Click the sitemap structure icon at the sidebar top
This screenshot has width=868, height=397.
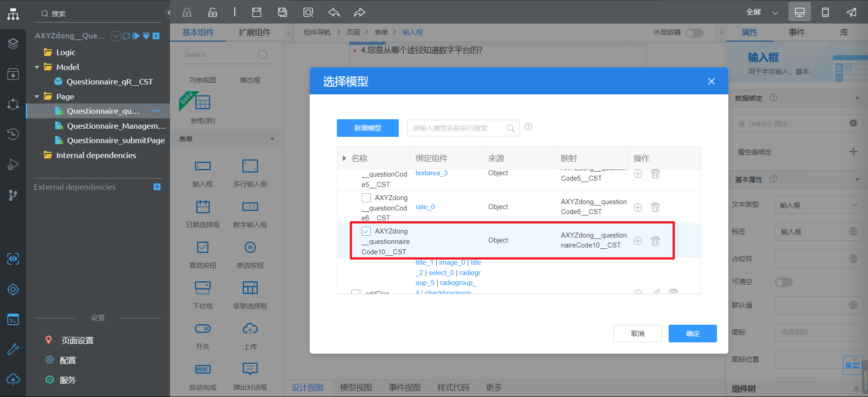click(x=13, y=14)
